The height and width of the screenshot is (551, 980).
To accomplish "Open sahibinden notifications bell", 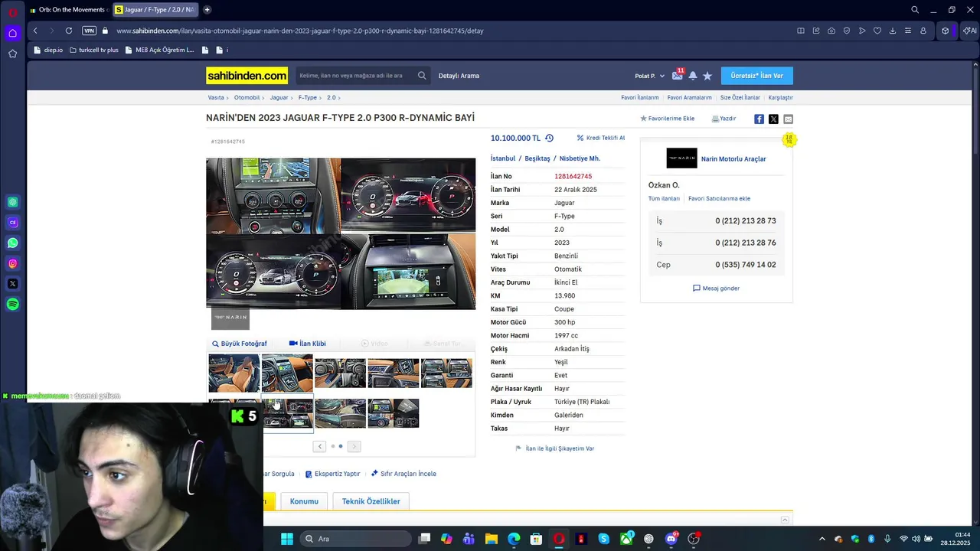I will click(693, 76).
